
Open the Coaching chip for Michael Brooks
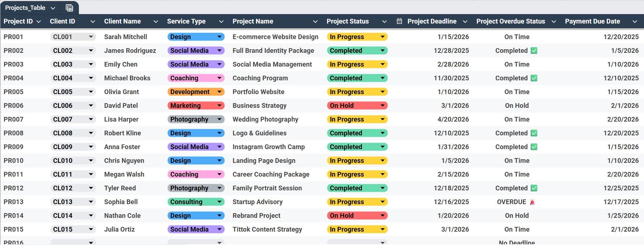[196, 78]
